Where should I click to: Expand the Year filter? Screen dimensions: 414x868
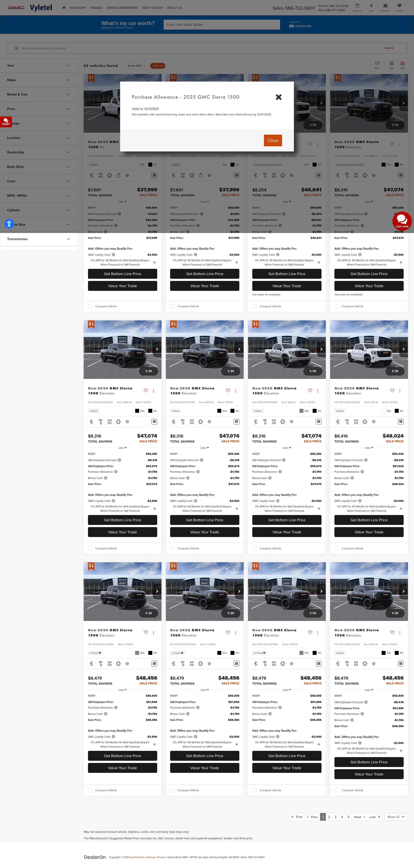(x=39, y=66)
